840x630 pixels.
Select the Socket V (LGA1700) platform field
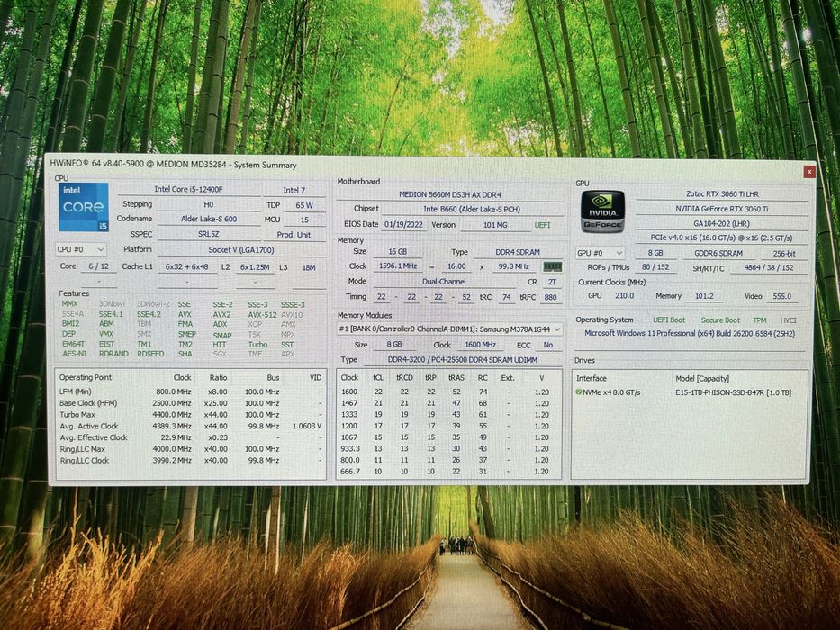pos(241,249)
